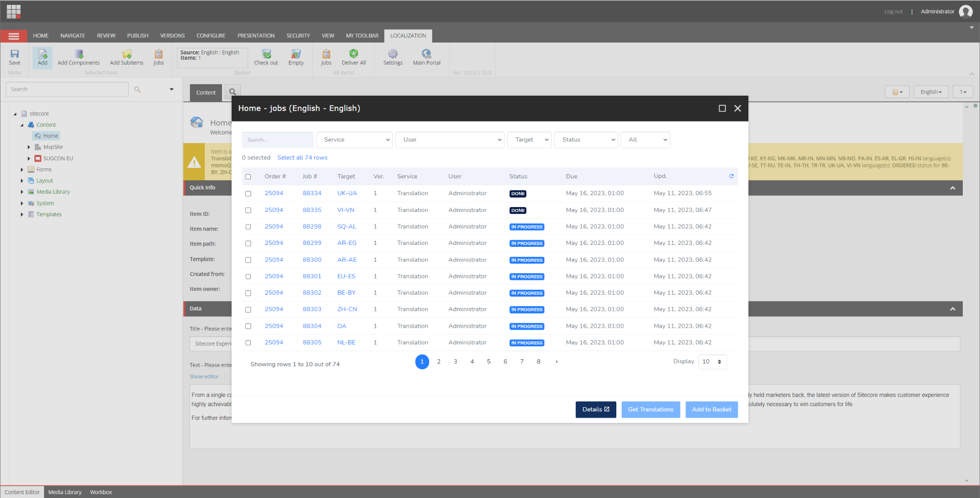Viewport: 980px width, 498px height.
Task: Select the checkbox for job 88302
Action: [248, 293]
